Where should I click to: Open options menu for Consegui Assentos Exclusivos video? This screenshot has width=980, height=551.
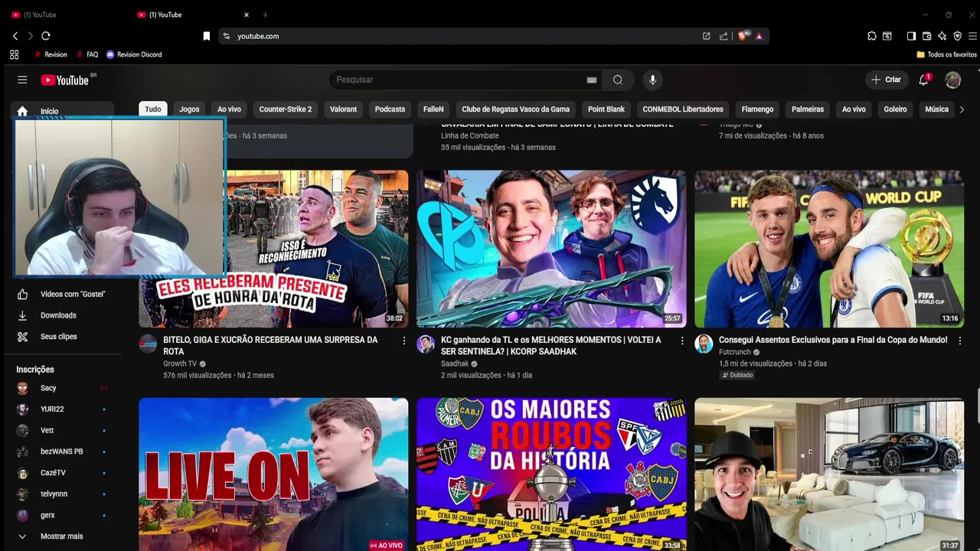coord(960,341)
